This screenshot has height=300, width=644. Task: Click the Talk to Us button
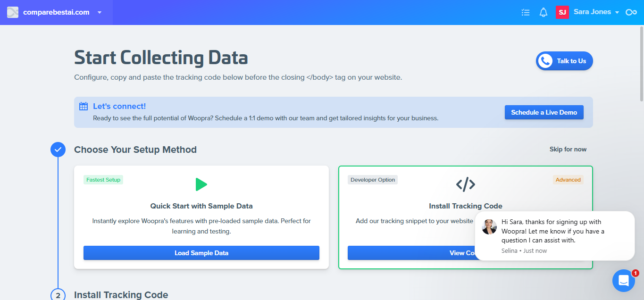pyautogui.click(x=564, y=61)
